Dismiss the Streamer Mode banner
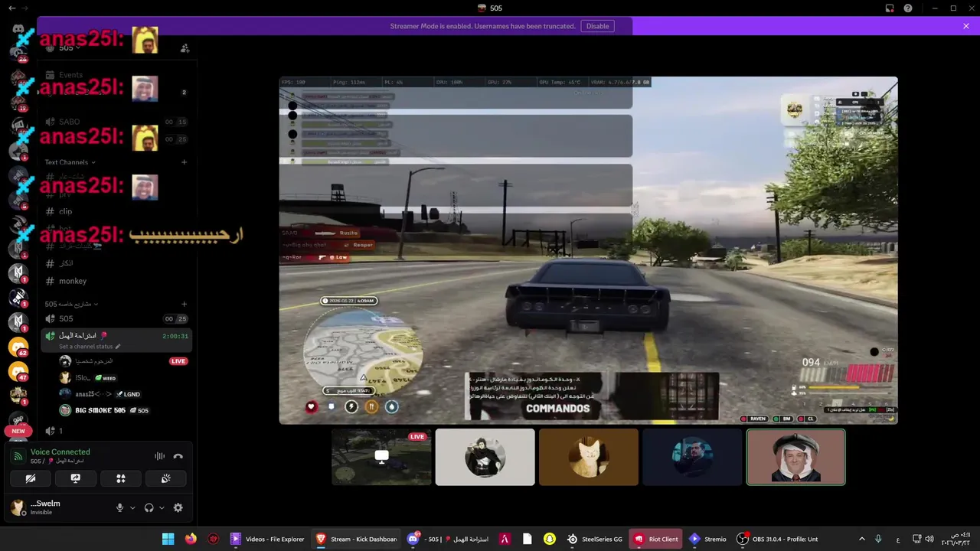This screenshot has height=551, width=980. point(966,26)
